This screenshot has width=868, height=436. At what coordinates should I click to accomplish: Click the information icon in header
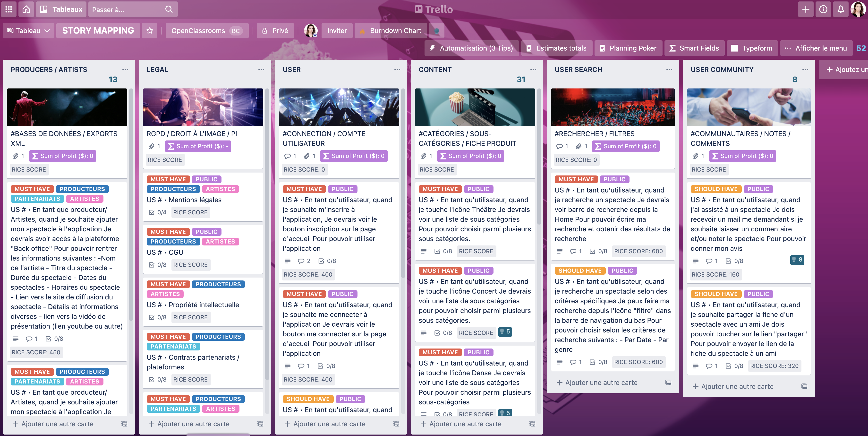pos(823,9)
